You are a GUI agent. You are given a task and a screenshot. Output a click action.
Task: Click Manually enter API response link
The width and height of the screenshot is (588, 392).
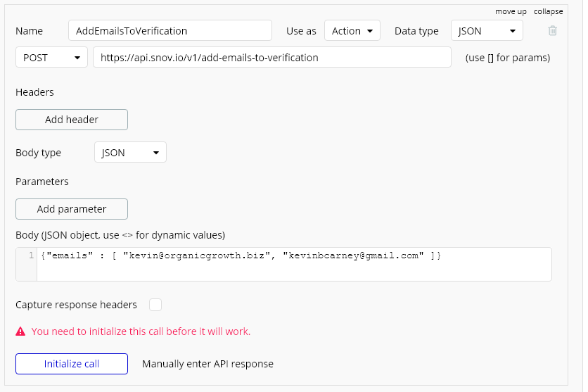pyautogui.click(x=207, y=364)
